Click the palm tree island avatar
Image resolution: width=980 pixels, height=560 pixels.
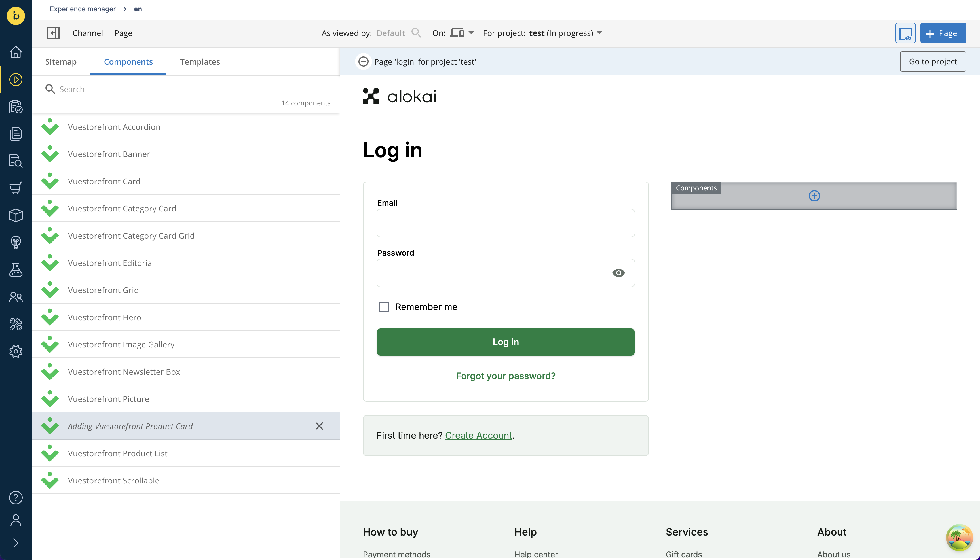pos(959,538)
